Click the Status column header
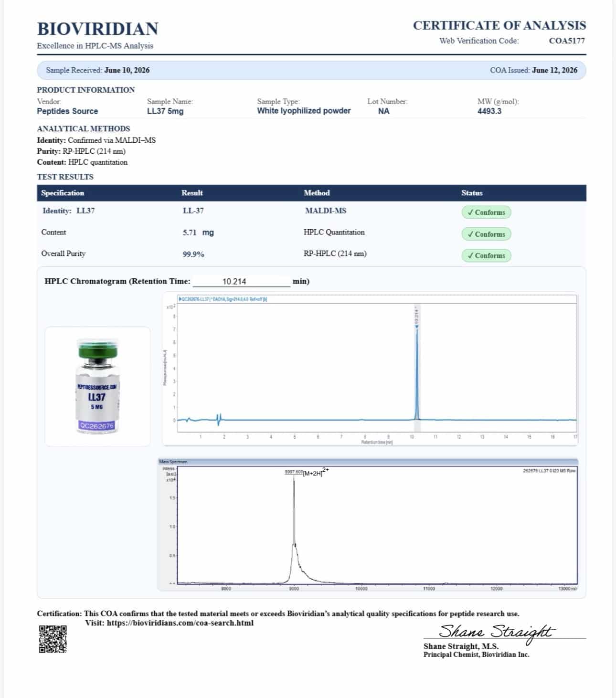 point(472,193)
